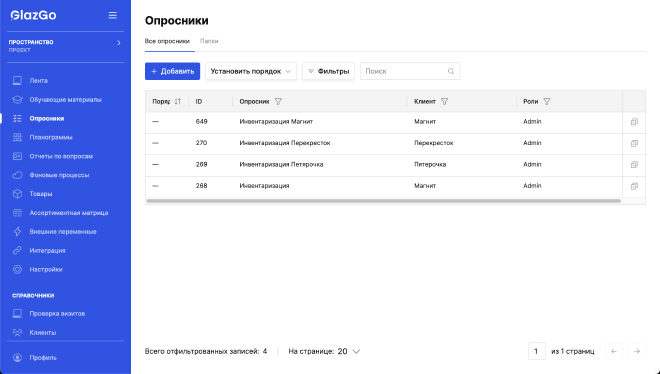Copy the survey with ID 268
This screenshot has width=660, height=374.
(634, 186)
